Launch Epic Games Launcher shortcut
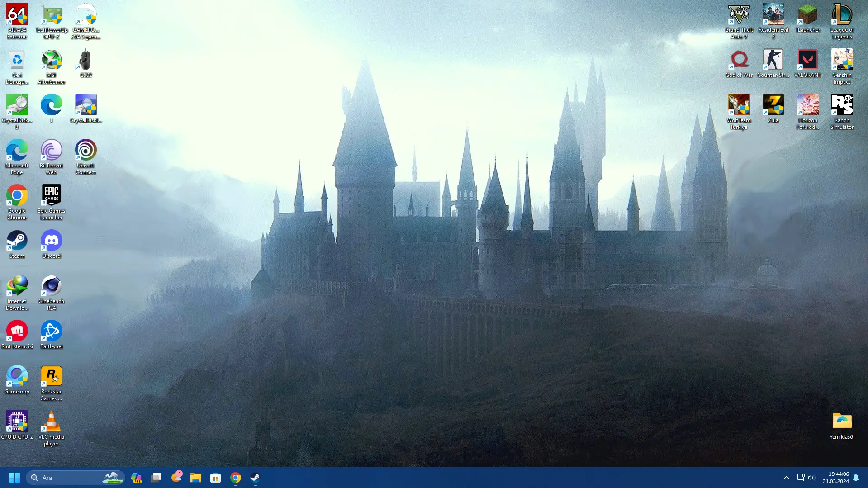This screenshot has width=868, height=488. coord(52,203)
